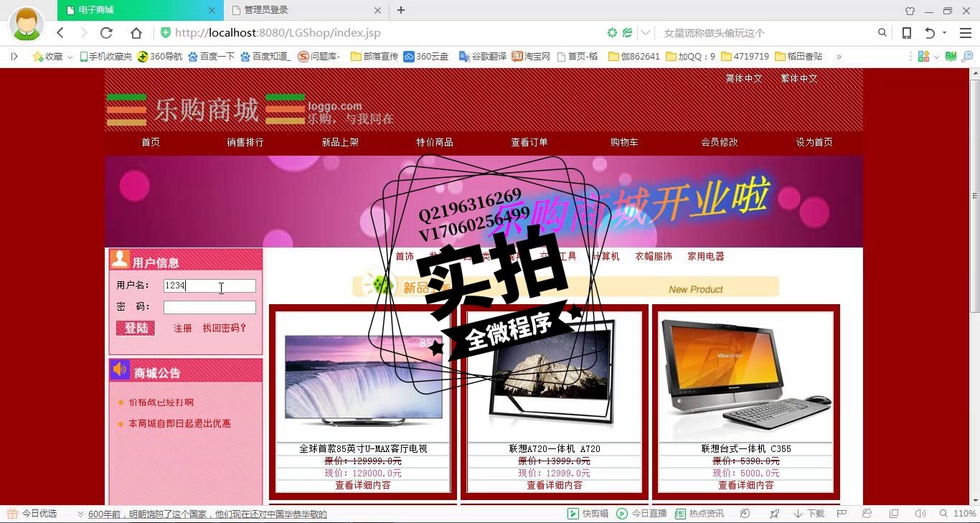Select the 电子商城 browser tab
980x523 pixels.
point(141,10)
